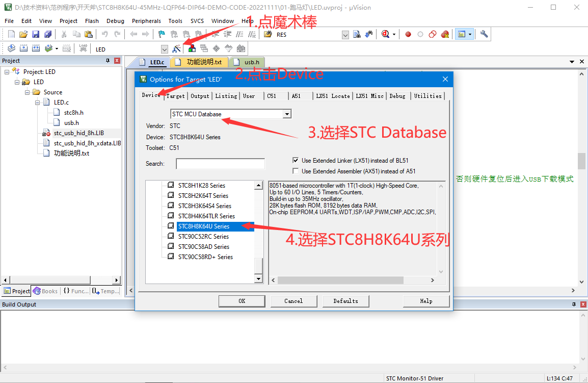Open the target selection dropdown showing LED
This screenshot has width=588, height=383.
(x=164, y=48)
